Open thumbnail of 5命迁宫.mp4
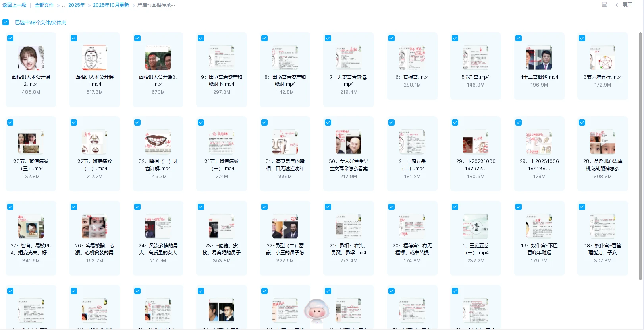This screenshot has width=644, height=330. pyautogui.click(x=476, y=58)
